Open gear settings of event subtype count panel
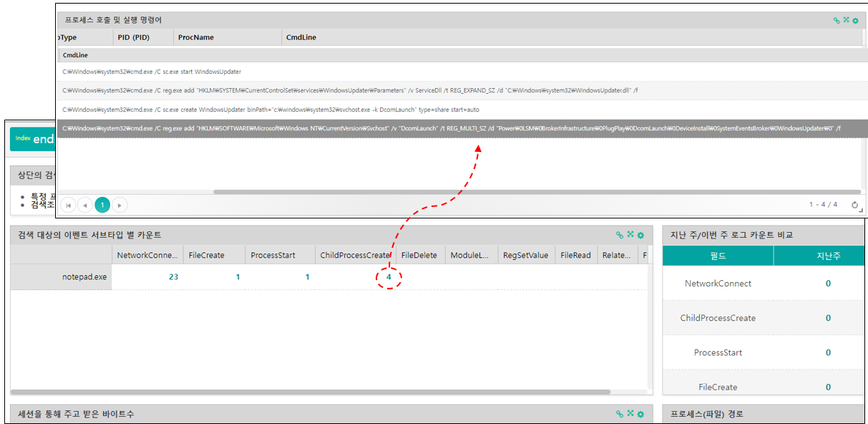Viewport: 868px width, 424px height. pyautogui.click(x=640, y=235)
